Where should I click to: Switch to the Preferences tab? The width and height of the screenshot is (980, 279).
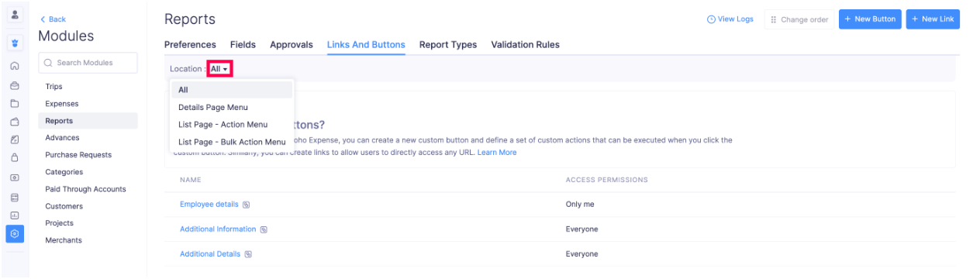tap(190, 45)
